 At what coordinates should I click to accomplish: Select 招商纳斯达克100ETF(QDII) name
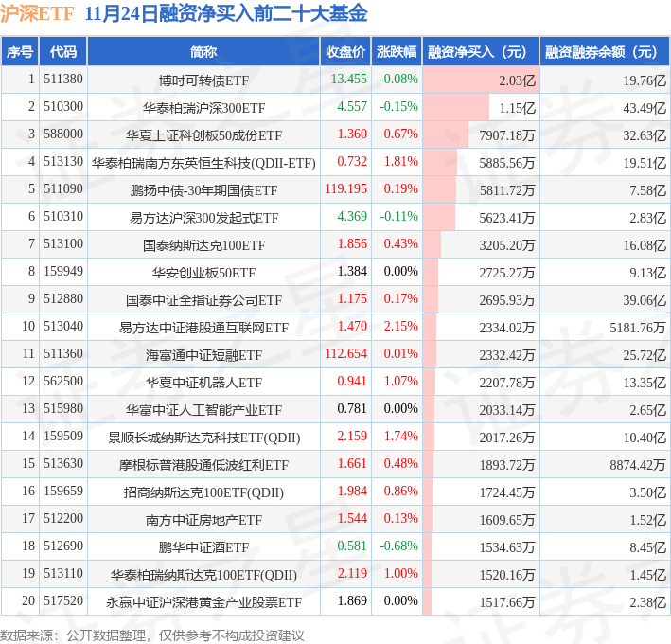point(203,492)
